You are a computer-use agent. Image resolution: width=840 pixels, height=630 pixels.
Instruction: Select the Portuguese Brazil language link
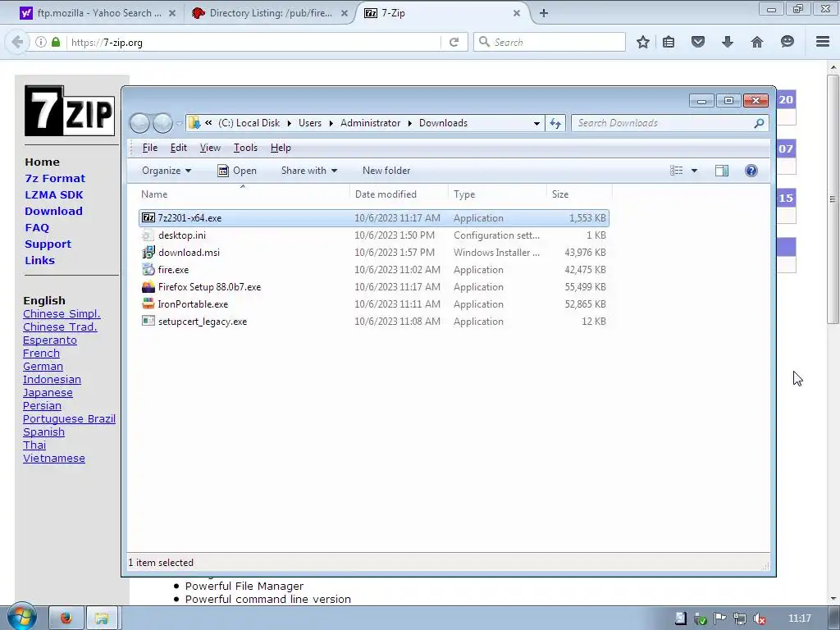69,419
